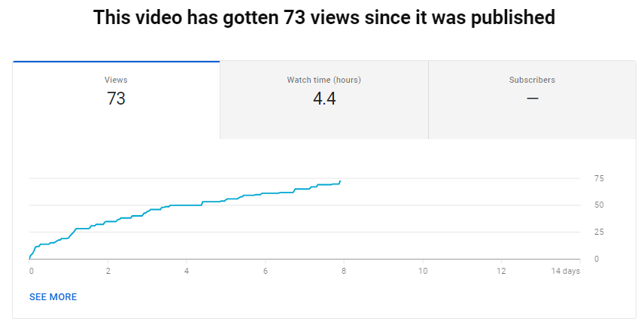Screen dimensions: 644x328
Task: Click the 25 y-axis label
Action: click(x=599, y=232)
